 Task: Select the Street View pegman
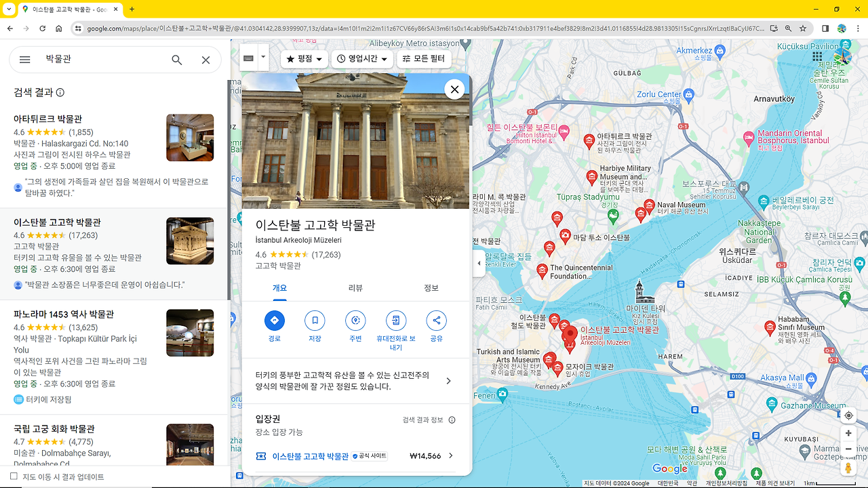pyautogui.click(x=848, y=468)
